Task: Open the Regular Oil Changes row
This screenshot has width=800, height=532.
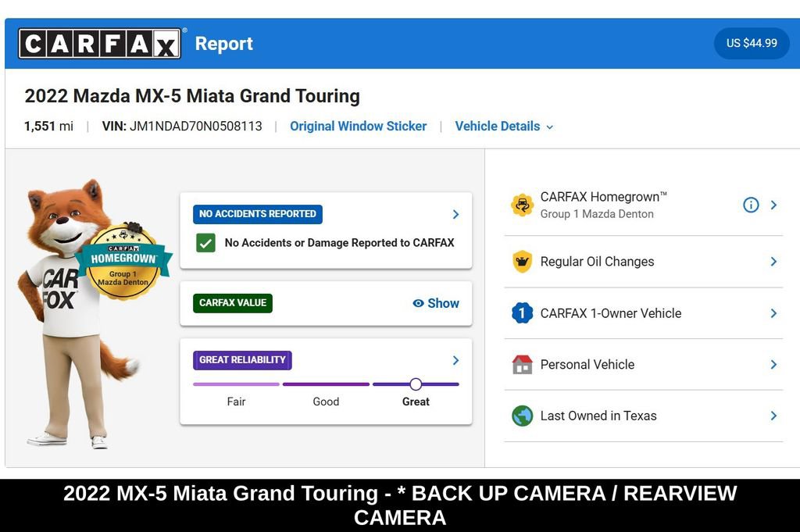Action: (644, 262)
